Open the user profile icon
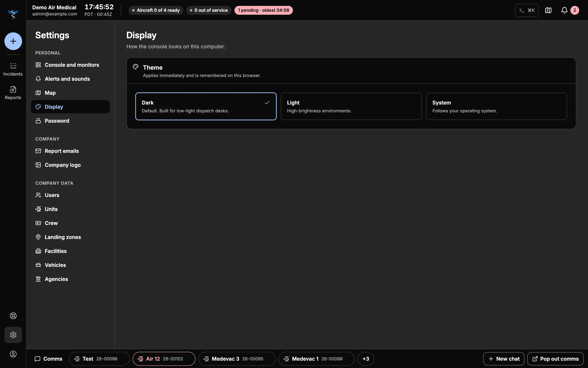The image size is (588, 368). [x=13, y=354]
